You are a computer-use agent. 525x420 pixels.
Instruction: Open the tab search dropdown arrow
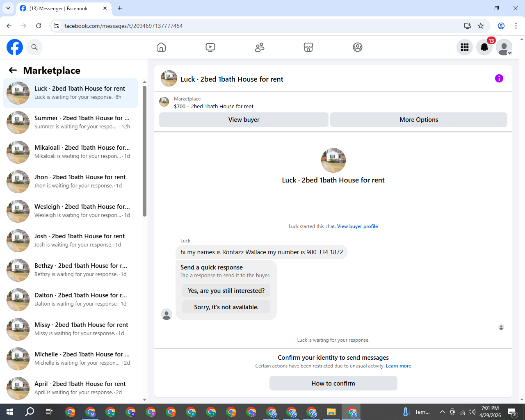pyautogui.click(x=8, y=8)
